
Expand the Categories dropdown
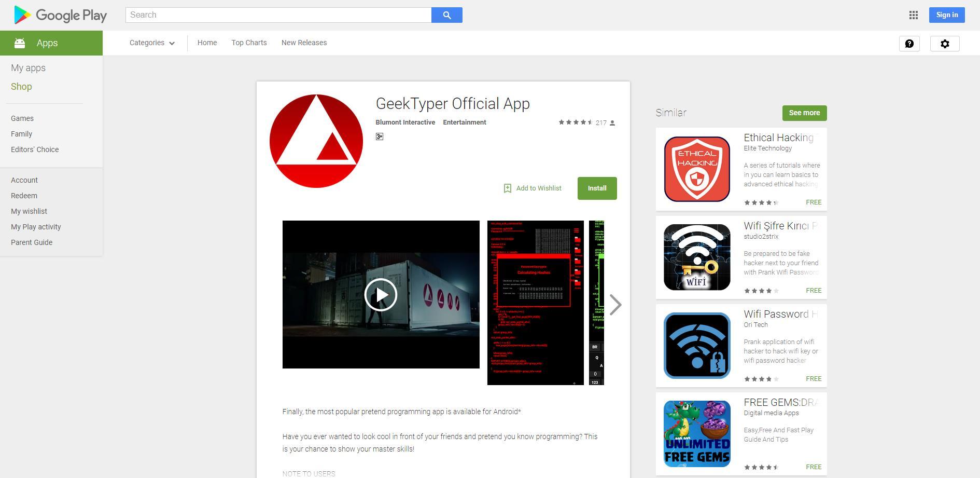[x=152, y=43]
